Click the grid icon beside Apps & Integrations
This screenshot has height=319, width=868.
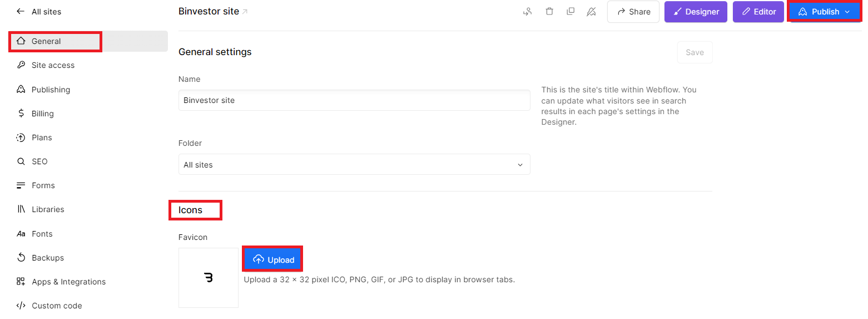coord(21,282)
